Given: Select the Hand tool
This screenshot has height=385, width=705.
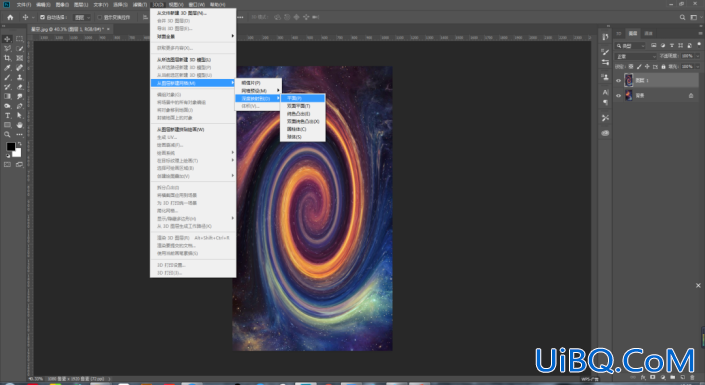Looking at the screenshot, I should [20, 125].
